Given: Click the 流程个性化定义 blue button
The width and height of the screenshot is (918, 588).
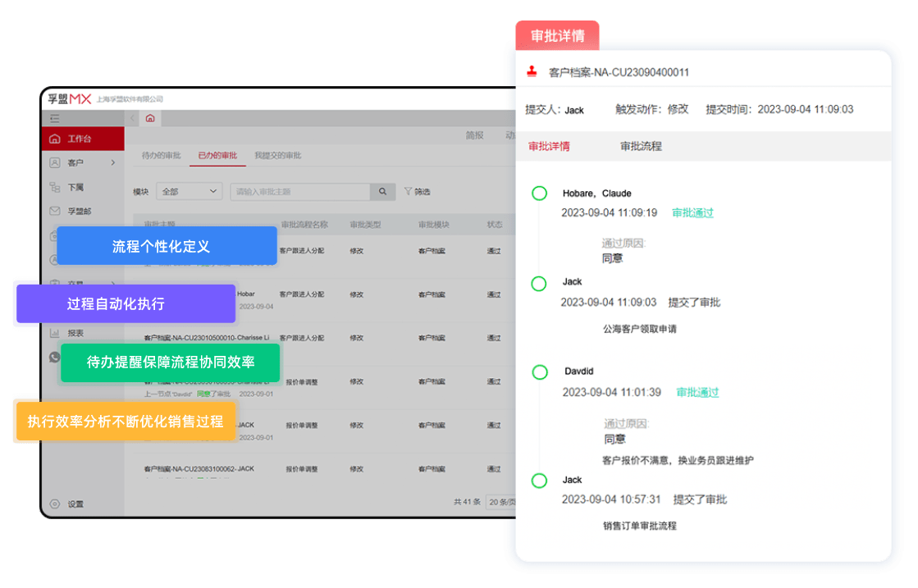Looking at the screenshot, I should click(162, 246).
